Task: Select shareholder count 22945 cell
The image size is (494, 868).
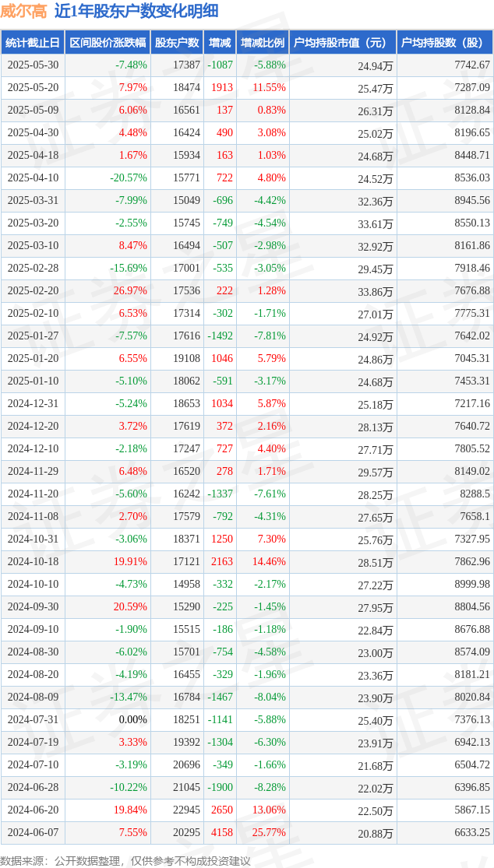Action: click(x=186, y=810)
